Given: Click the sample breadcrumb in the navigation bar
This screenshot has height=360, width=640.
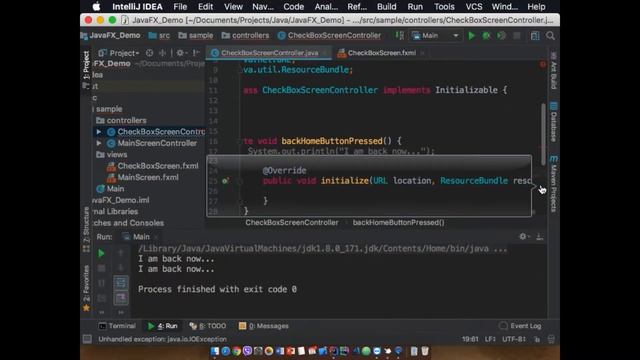Looking at the screenshot, I should [196, 36].
